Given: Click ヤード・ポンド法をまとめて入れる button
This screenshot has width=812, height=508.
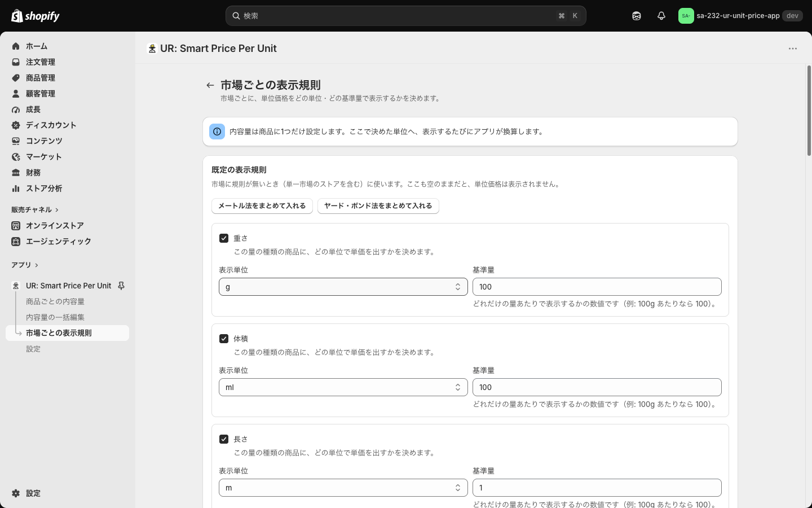Looking at the screenshot, I should click(x=378, y=206).
